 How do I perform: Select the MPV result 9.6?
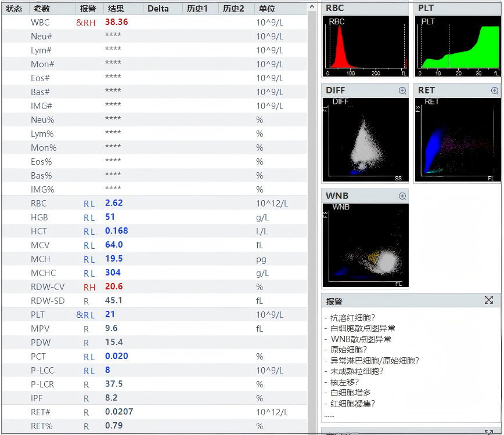point(111,328)
